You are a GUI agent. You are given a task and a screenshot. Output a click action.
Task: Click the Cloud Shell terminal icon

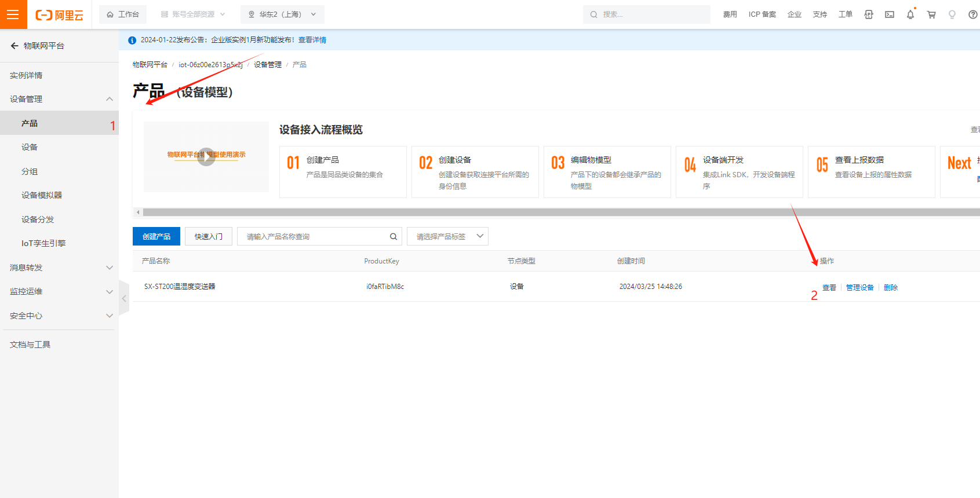889,14
